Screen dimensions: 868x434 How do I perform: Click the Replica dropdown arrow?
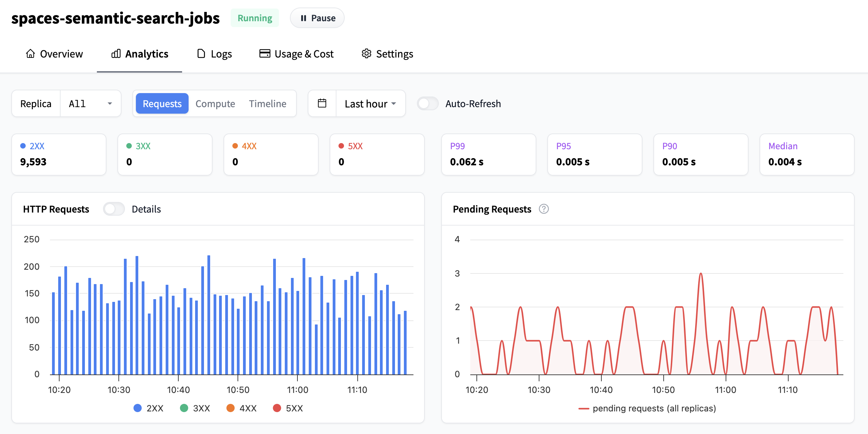tap(110, 103)
